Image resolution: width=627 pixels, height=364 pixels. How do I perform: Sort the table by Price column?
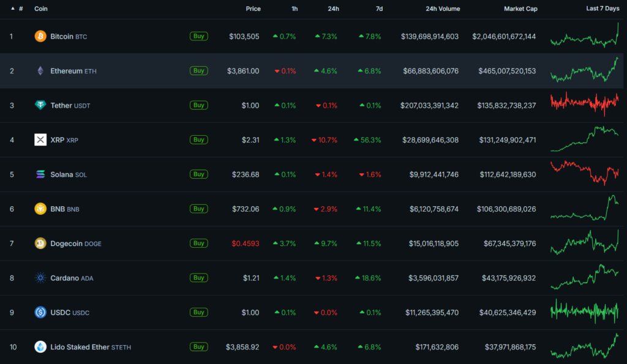coord(253,9)
